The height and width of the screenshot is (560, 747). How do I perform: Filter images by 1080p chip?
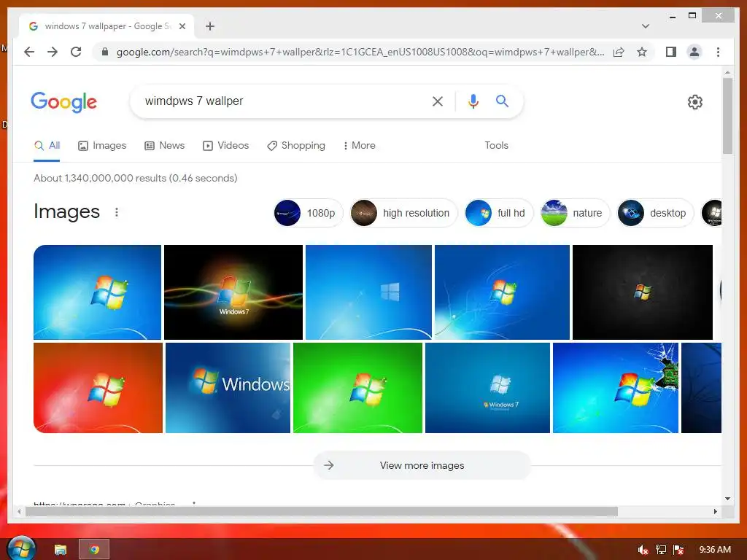(x=308, y=213)
